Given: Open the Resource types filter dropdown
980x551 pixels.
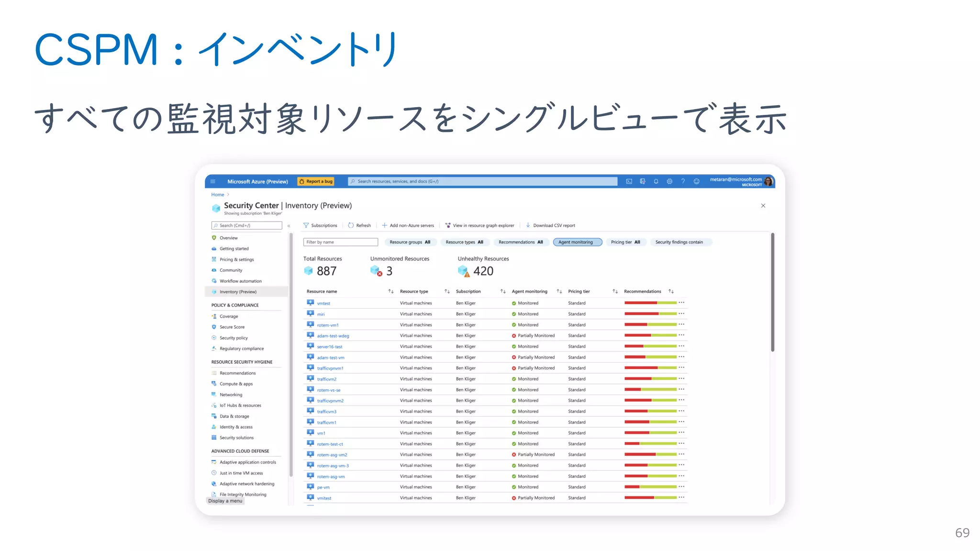Looking at the screenshot, I should [x=465, y=242].
